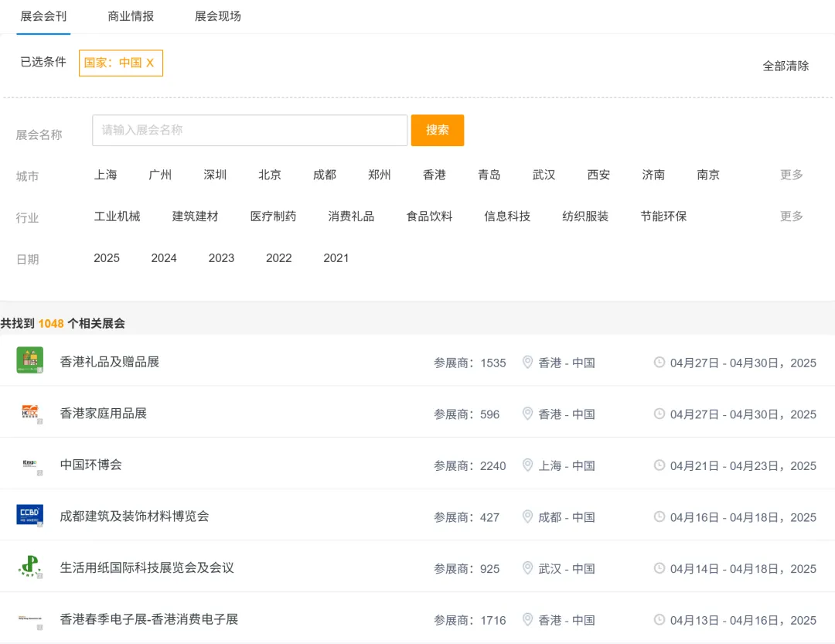This screenshot has height=644, width=835.
Task: Select industry 信息科技
Action: tap(507, 216)
